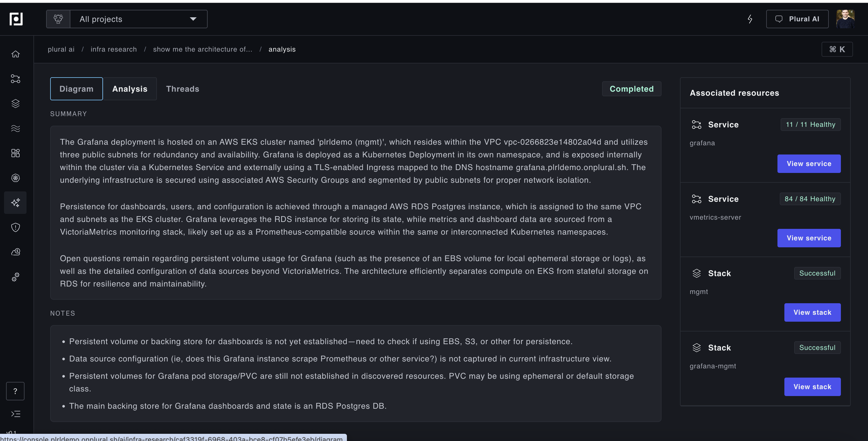This screenshot has height=441, width=868.
Task: Open the settings gears sidebar icon
Action: tap(16, 277)
